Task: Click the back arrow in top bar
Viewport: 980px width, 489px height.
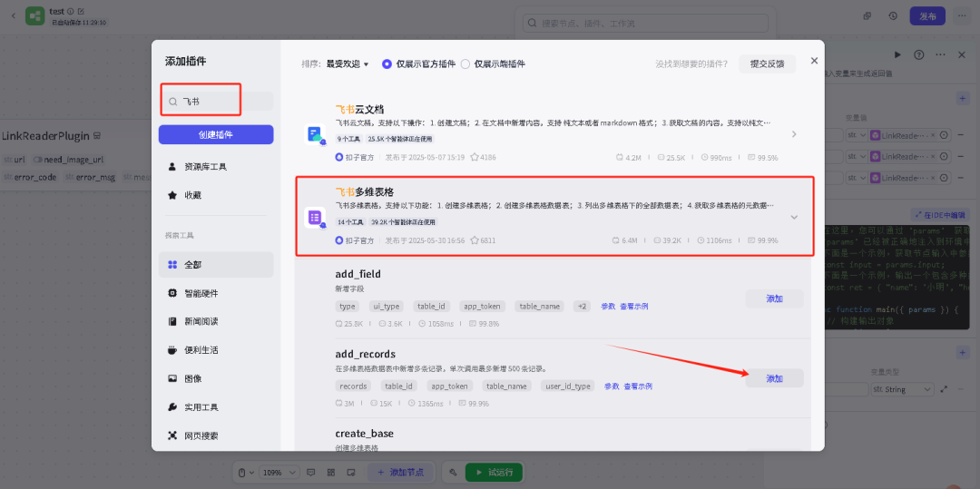Action: [x=14, y=15]
